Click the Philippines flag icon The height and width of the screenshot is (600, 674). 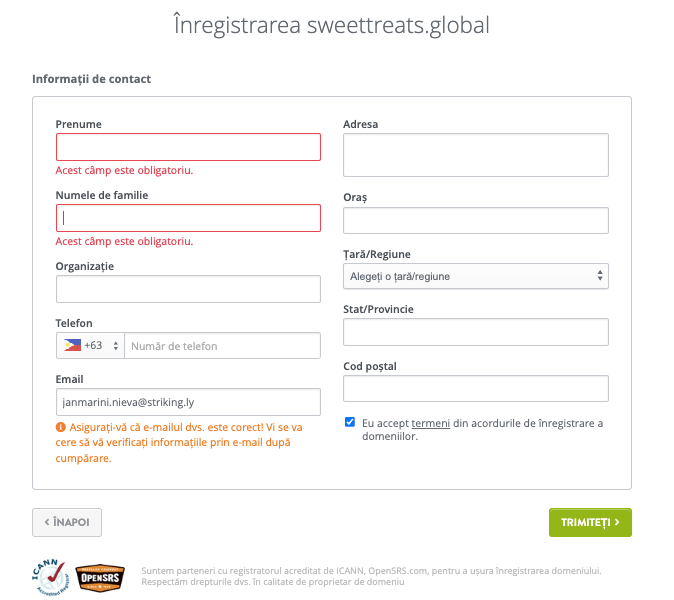(72, 346)
